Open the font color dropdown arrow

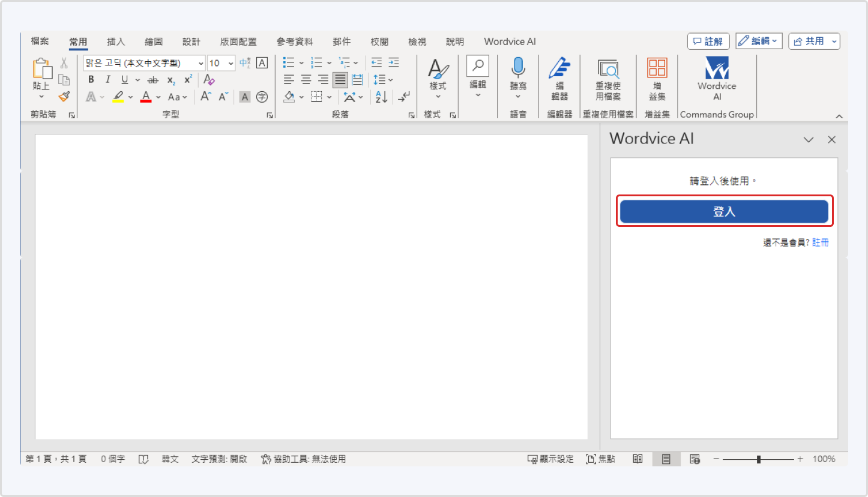pyautogui.click(x=157, y=97)
